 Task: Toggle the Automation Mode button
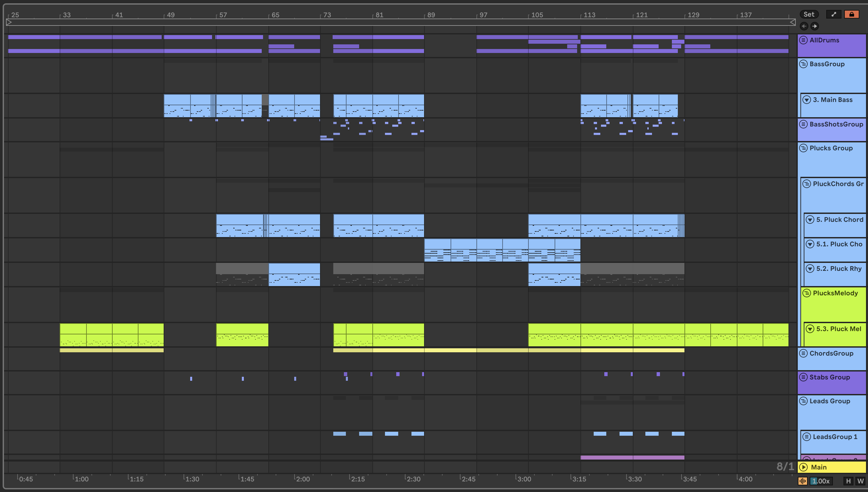click(834, 14)
